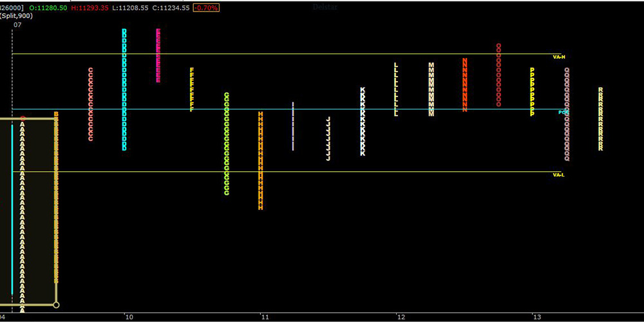Select the orange H profile column

(x=260, y=160)
